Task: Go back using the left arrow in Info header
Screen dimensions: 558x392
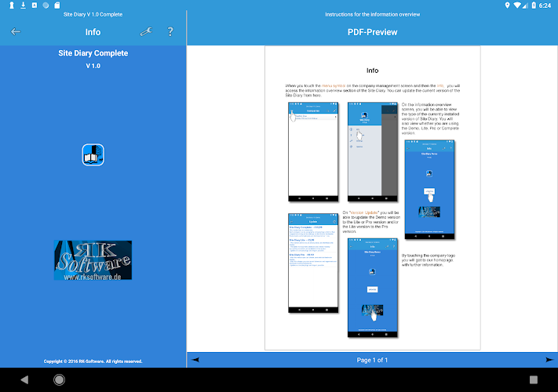Action: coord(16,32)
